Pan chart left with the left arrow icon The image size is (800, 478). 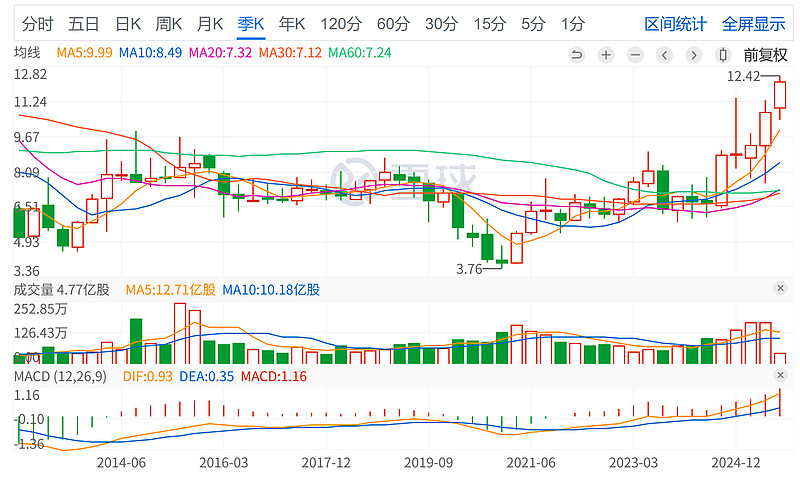664,55
